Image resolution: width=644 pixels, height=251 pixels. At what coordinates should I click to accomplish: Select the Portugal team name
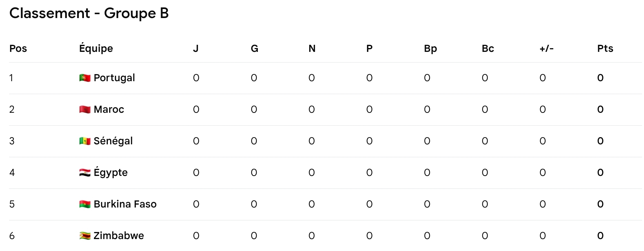[114, 78]
